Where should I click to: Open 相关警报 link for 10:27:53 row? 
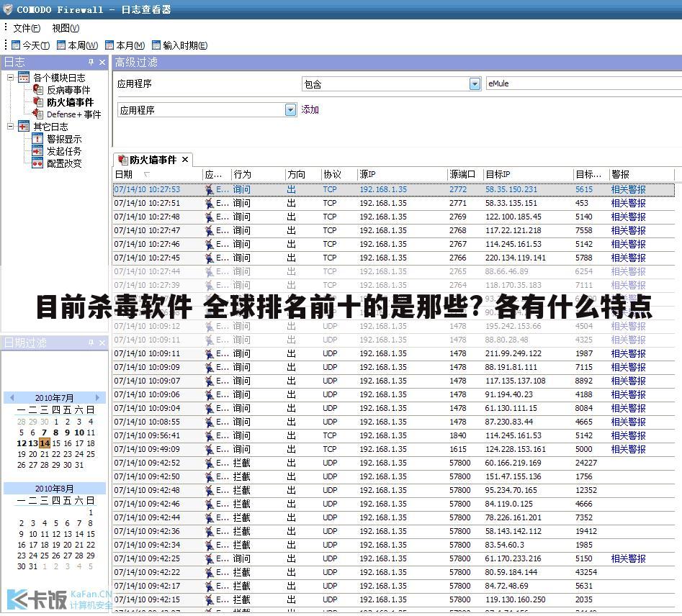point(628,189)
